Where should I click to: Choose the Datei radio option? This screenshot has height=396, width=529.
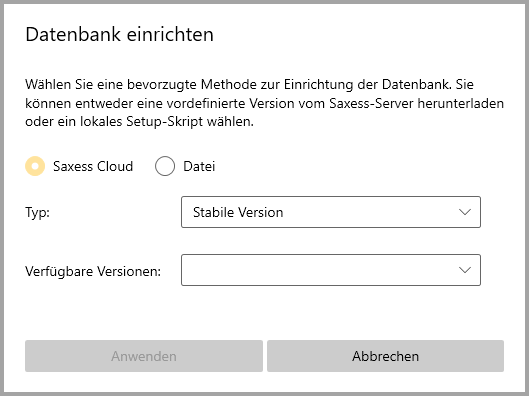click(165, 166)
